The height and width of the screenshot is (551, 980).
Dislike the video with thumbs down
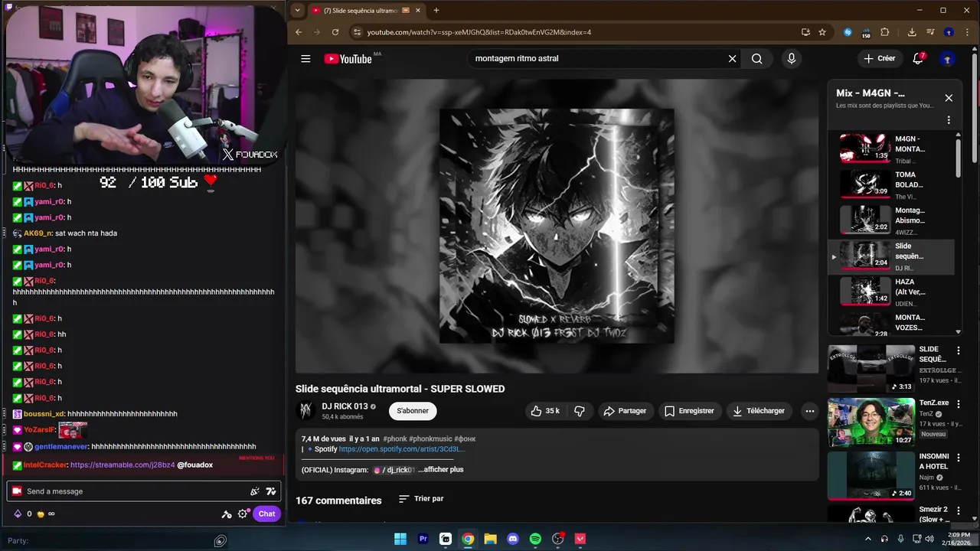[x=580, y=411]
